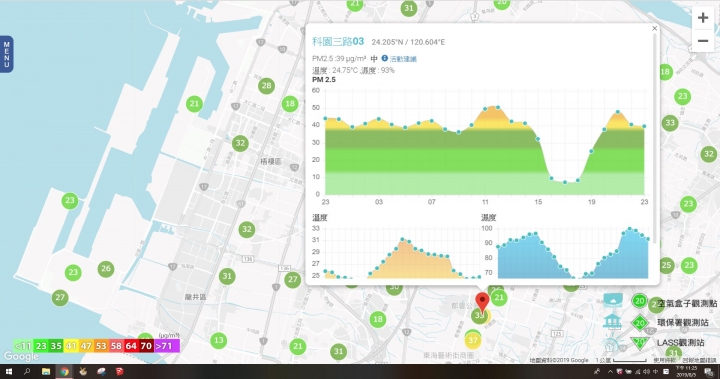Click the 47 legend color swatch
720x379 pixels.
pos(86,346)
